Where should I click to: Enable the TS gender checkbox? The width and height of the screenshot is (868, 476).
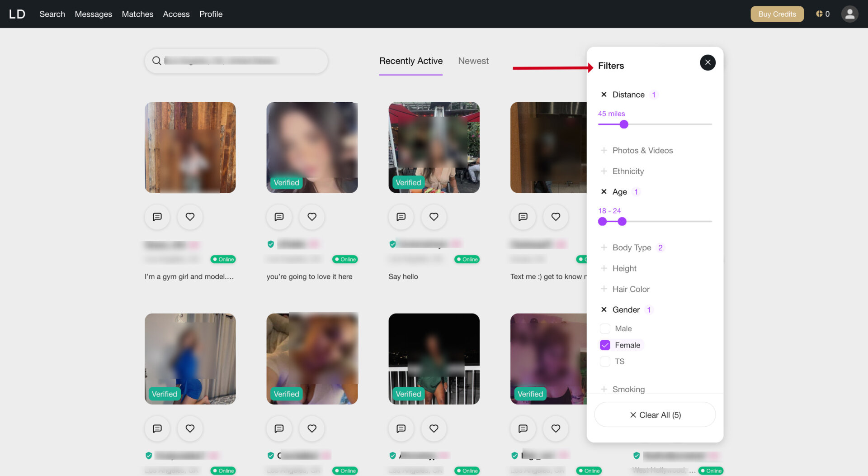tap(605, 361)
